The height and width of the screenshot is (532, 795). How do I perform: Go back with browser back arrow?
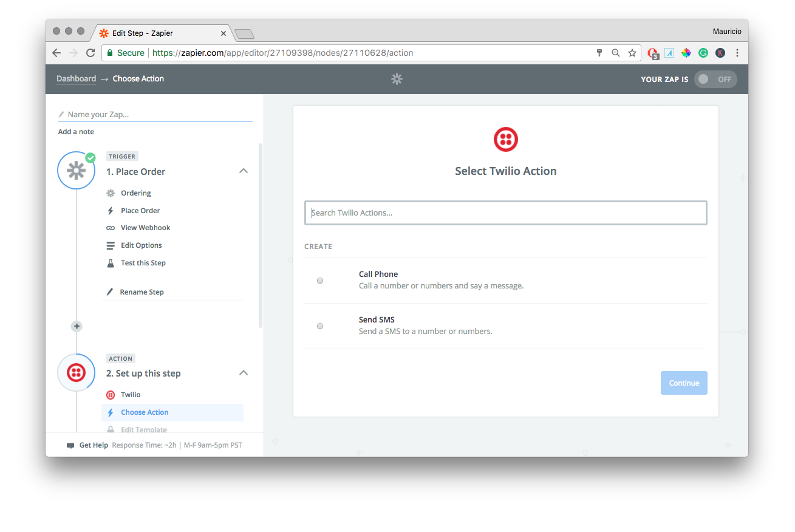(56, 53)
